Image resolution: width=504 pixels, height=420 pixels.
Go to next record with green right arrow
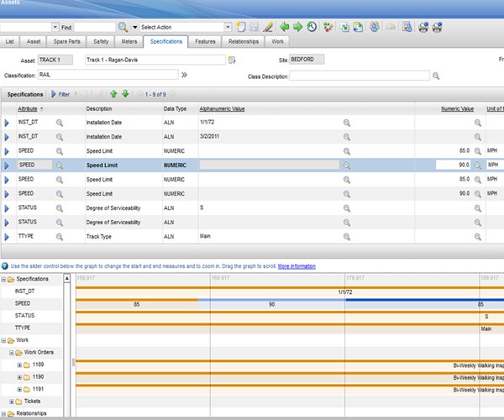(x=297, y=27)
